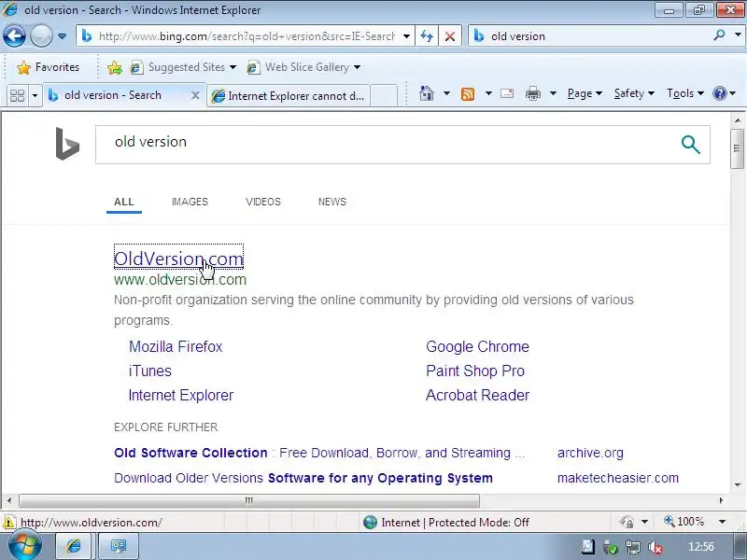This screenshot has width=747, height=560.
Task: Click Add to Favorites Bar star icon
Action: coord(114,67)
